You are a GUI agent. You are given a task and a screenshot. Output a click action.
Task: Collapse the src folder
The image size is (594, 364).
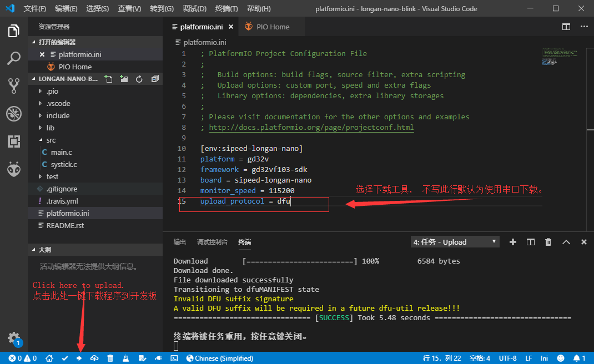[x=40, y=140]
